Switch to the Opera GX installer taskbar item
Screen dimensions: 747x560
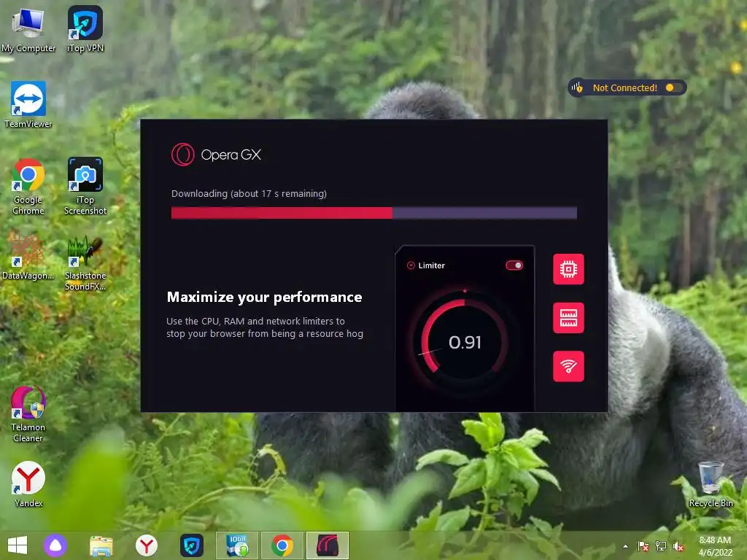[328, 545]
